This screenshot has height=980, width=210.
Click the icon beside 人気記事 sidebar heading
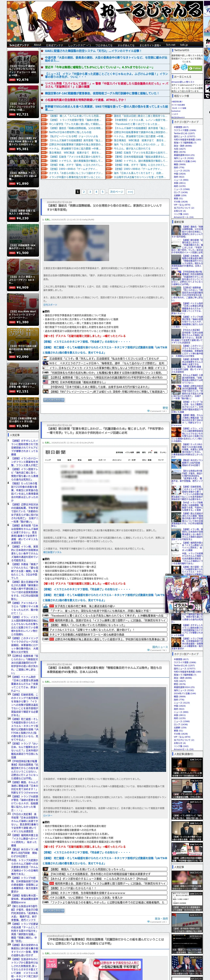pos(8,435)
